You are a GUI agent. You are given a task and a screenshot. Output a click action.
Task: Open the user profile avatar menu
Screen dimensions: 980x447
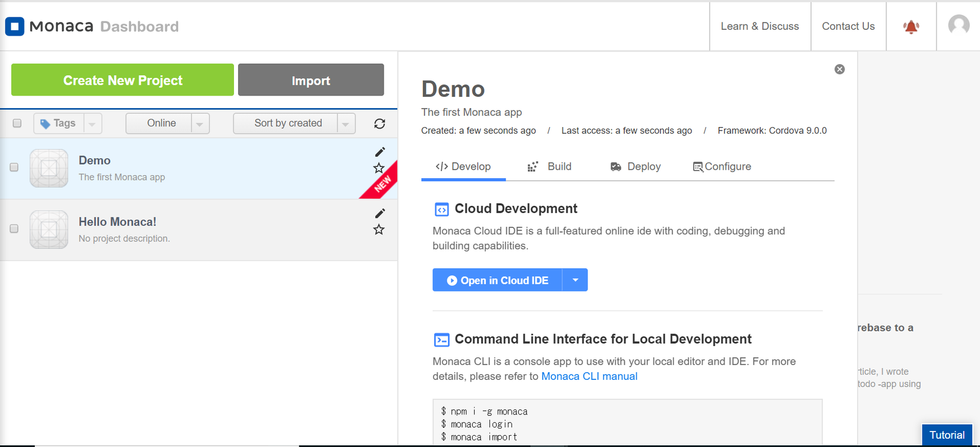tap(959, 25)
